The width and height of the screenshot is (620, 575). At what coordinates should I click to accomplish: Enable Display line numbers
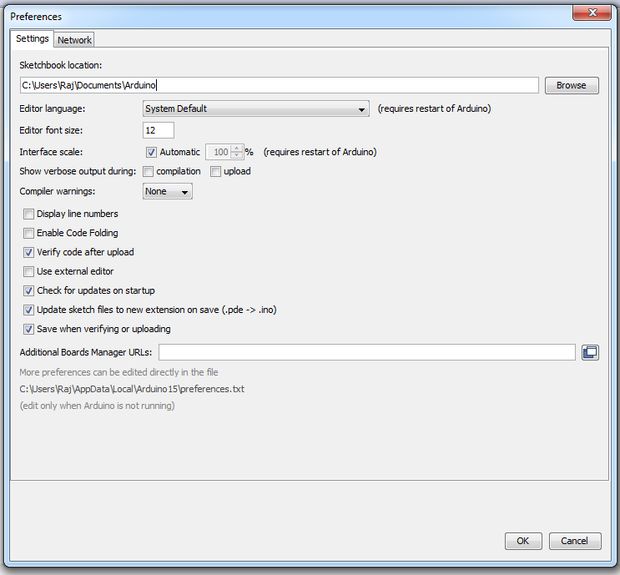click(x=28, y=214)
